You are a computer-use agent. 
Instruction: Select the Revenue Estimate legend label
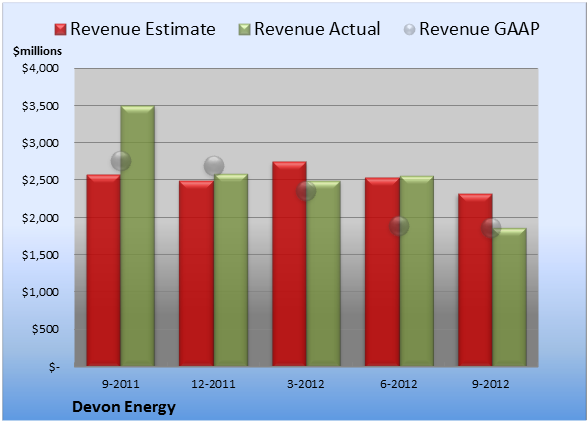(143, 29)
